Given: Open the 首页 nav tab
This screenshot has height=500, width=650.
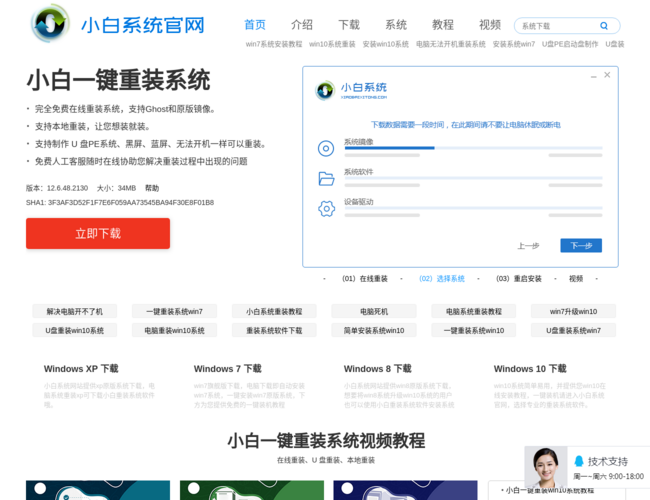Looking at the screenshot, I should (x=255, y=25).
